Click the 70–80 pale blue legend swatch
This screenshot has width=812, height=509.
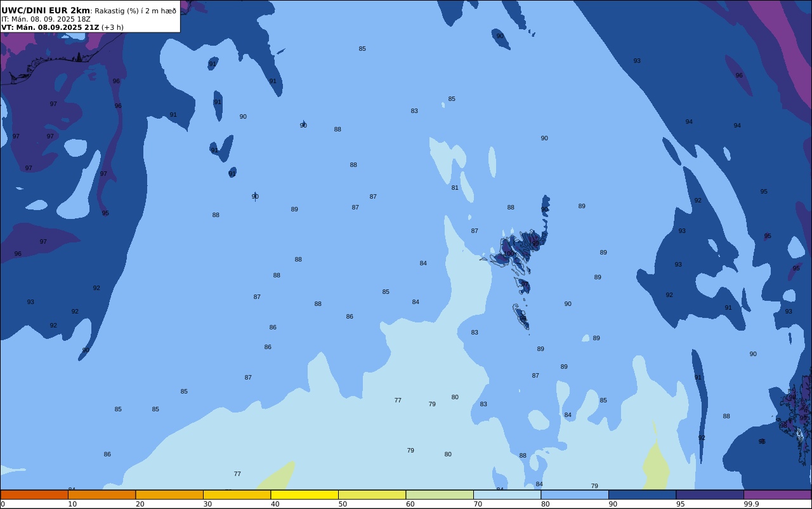507,494
